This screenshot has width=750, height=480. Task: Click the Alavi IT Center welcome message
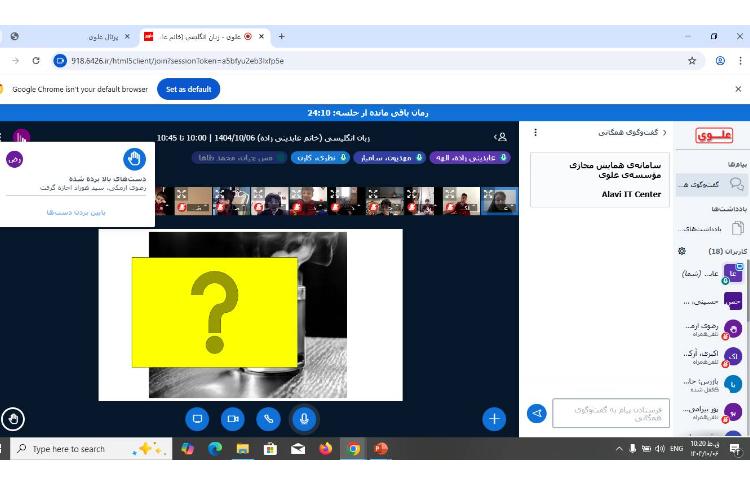tap(600, 180)
